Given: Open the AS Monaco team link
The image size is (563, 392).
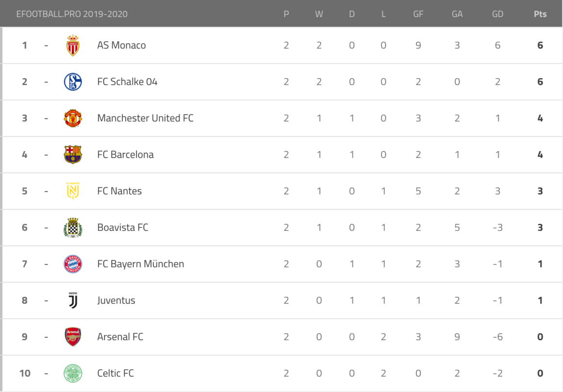Looking at the screenshot, I should point(121,46).
